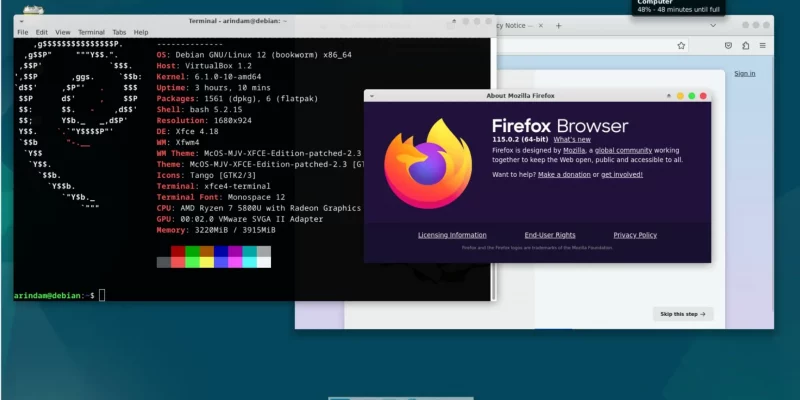Open the window menu arrow of About Mozilla Firefox
The width and height of the screenshot is (800, 400).
(372, 96)
